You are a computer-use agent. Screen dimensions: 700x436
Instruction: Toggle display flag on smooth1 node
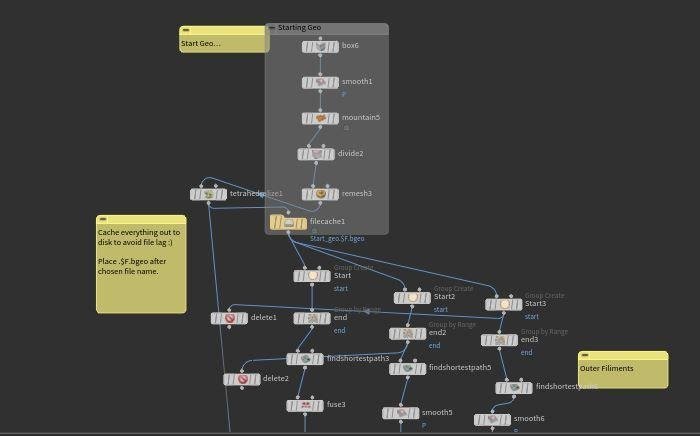coord(335,82)
